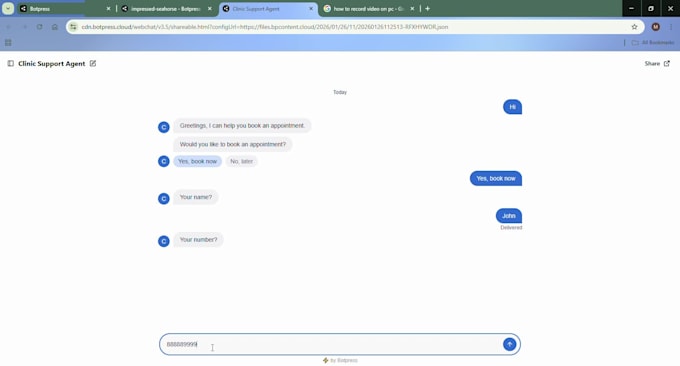
Task: Click the 'Today' date label
Action: pos(340,92)
